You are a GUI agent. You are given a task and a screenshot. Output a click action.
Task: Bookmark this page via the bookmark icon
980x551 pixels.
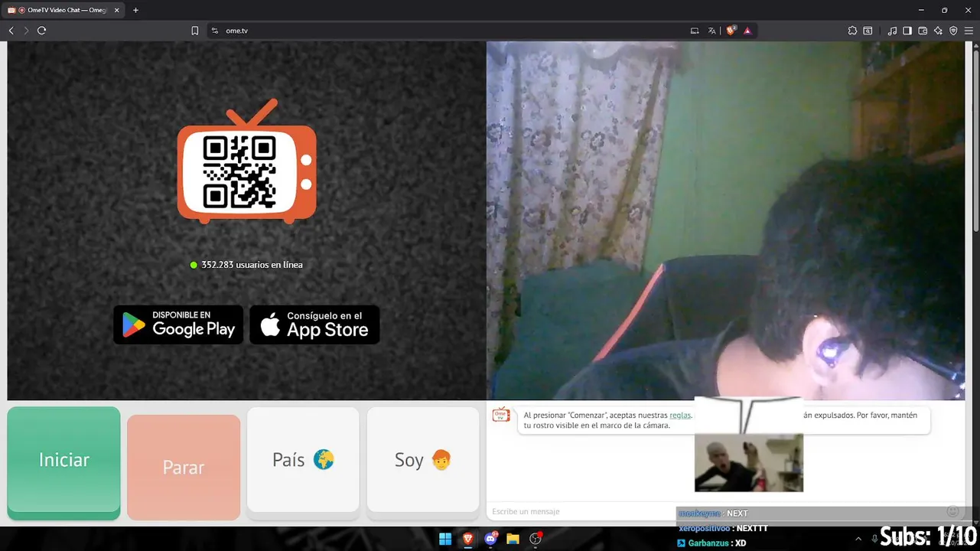coord(195,31)
